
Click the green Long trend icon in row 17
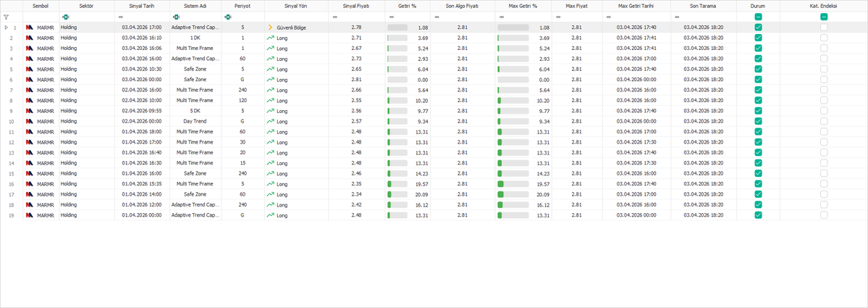(270, 194)
